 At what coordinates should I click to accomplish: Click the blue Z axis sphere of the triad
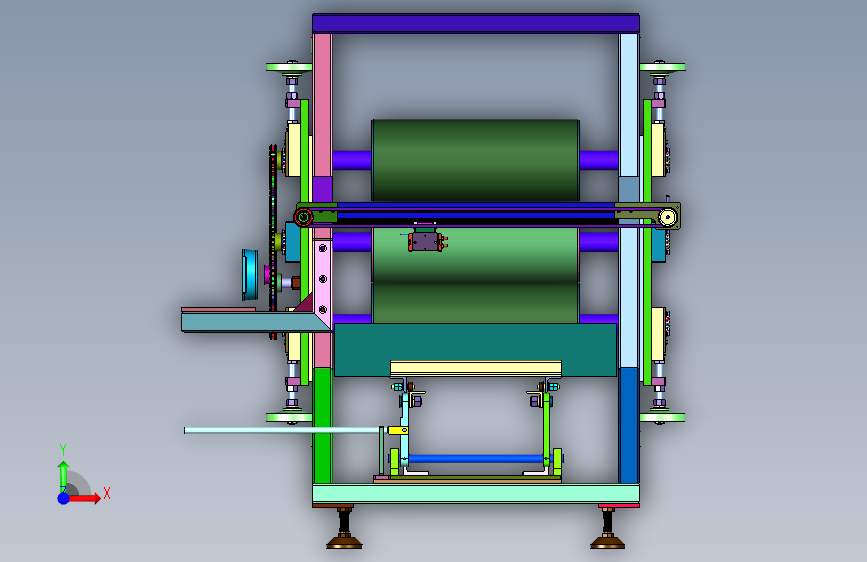(x=64, y=498)
